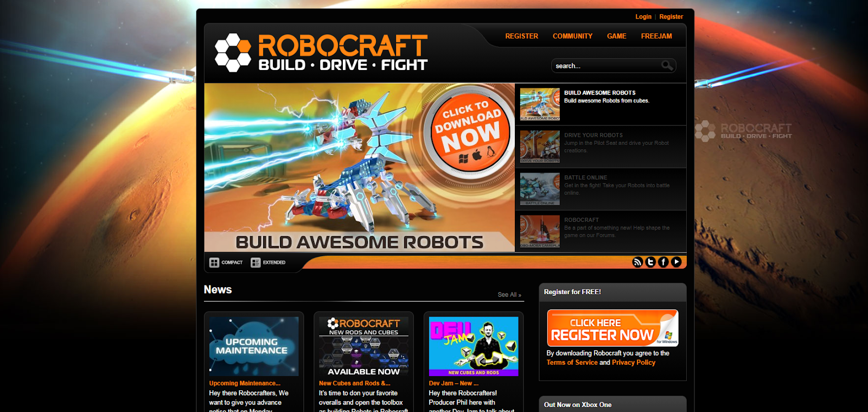Viewport: 868px width, 412px height.
Task: Click the Click To Download Now badge
Action: 470,132
